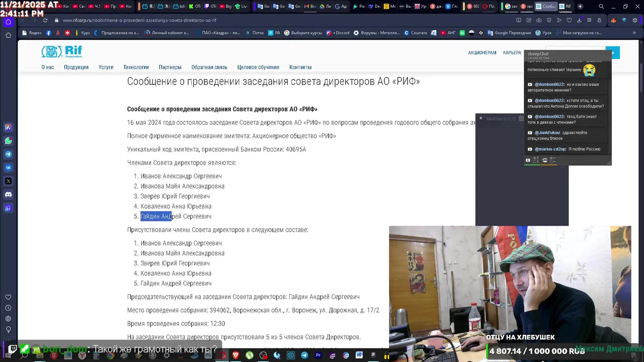Click the MiniChat 0.12.25 window title
Image resolution: width=644 pixels, height=362 pixels.
[501, 119]
